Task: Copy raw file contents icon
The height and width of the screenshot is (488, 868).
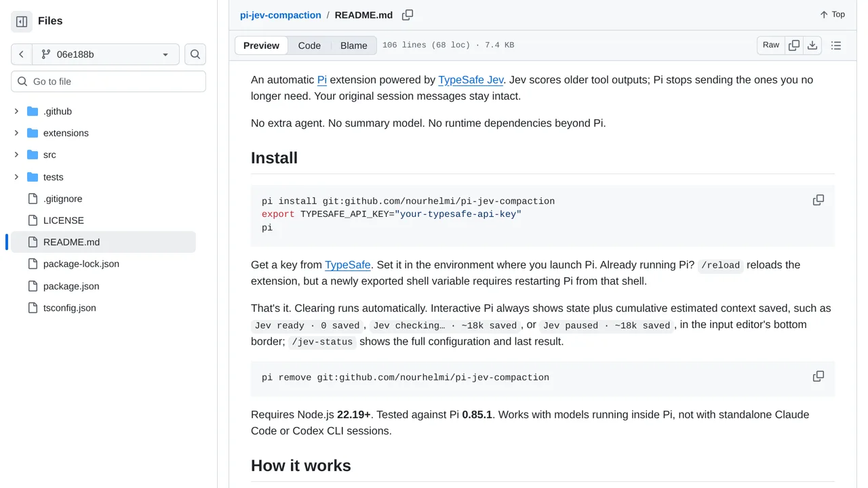Action: [x=794, y=45]
